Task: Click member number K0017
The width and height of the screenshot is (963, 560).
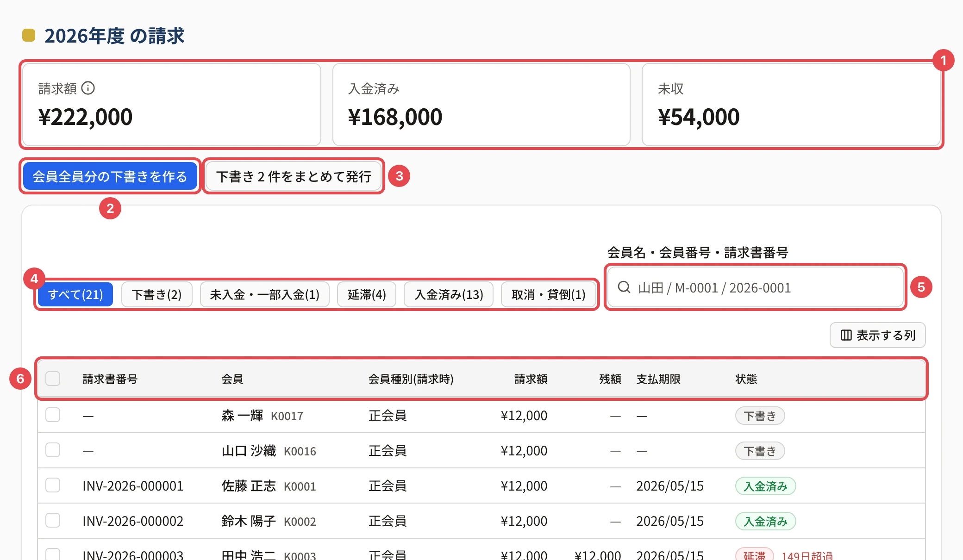Action: click(x=287, y=416)
